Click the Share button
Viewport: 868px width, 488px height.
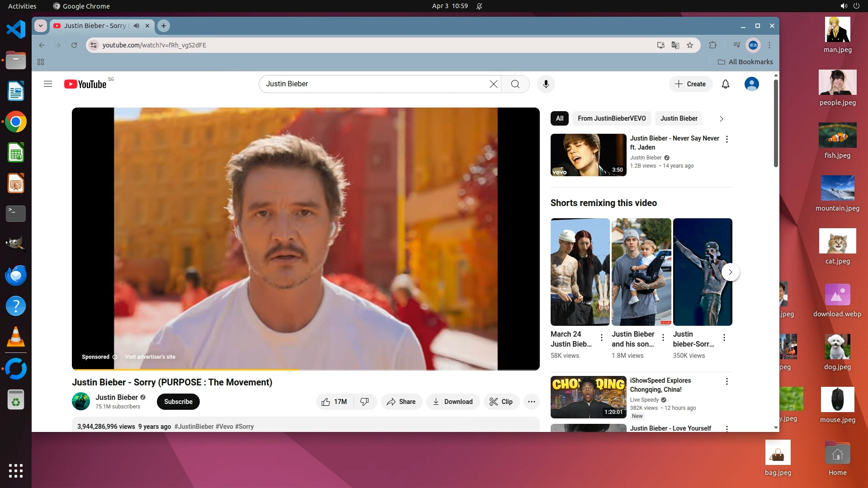(401, 402)
